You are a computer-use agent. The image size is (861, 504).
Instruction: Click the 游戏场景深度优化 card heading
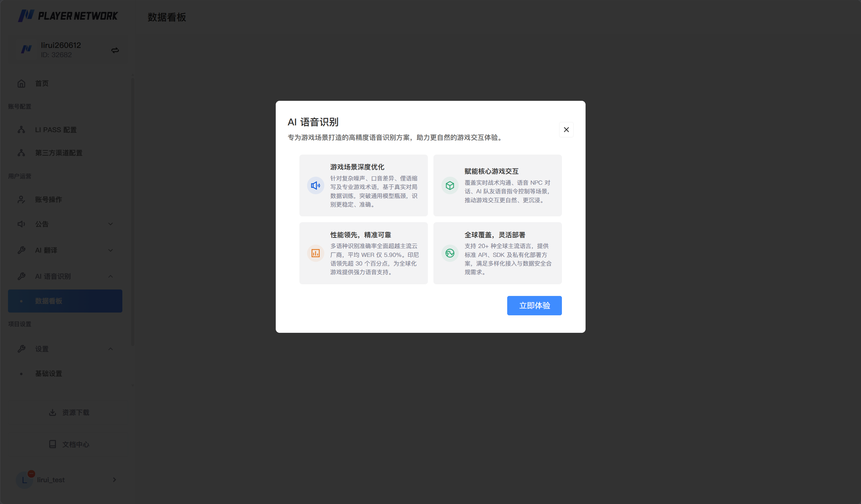(x=357, y=167)
